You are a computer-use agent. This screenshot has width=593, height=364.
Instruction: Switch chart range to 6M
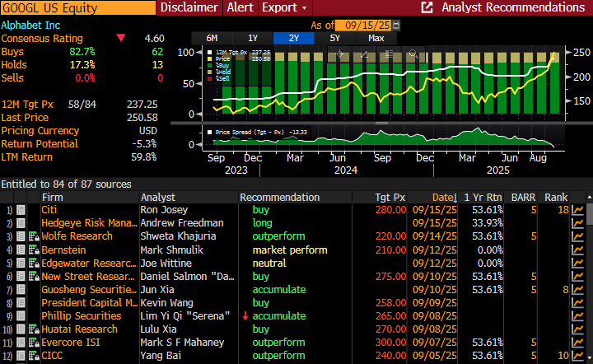point(212,38)
